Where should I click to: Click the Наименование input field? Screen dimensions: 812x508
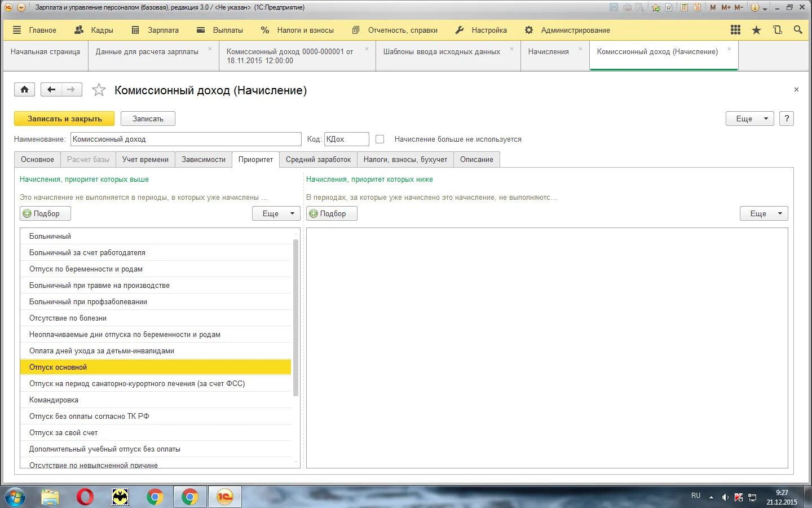point(186,139)
